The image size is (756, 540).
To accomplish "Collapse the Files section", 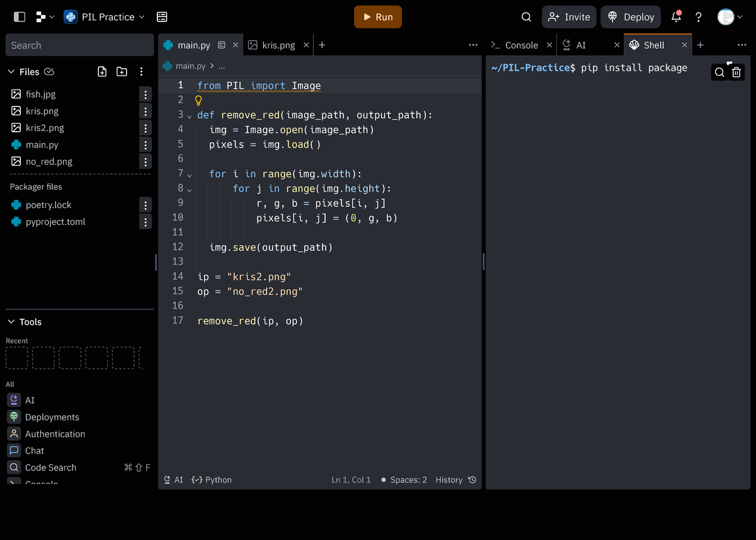I will pos(11,72).
